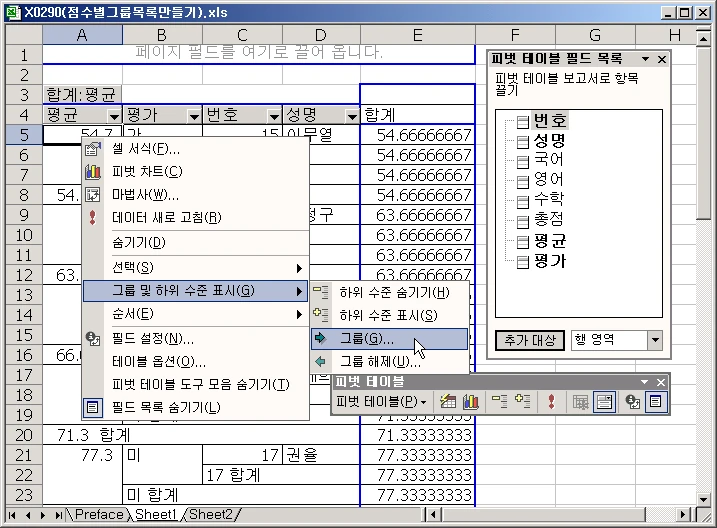Image resolution: width=717 pixels, height=528 pixels.
Task: Open PivotTable toolbar options arrow
Action: pos(644,382)
